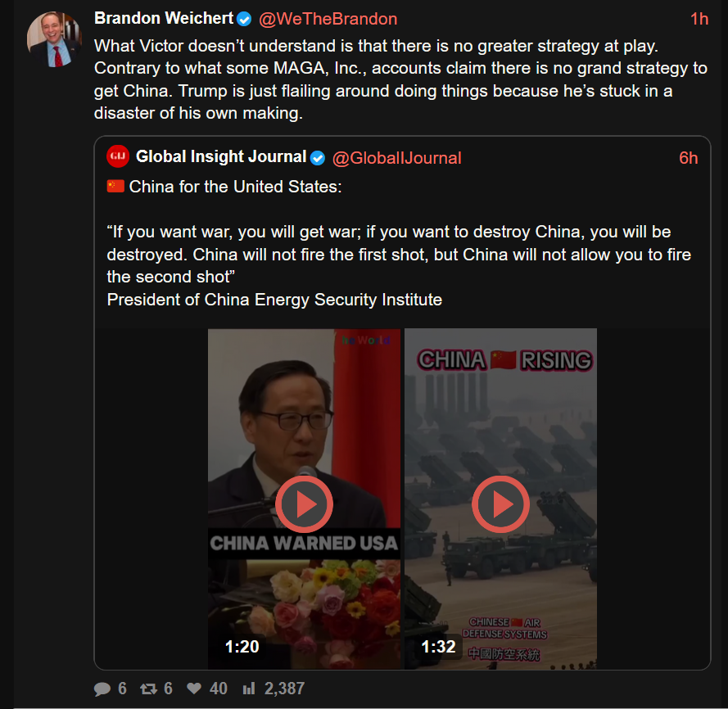This screenshot has width=728, height=709.
Task: Select the military air defense video thumbnail
Action: (x=500, y=499)
